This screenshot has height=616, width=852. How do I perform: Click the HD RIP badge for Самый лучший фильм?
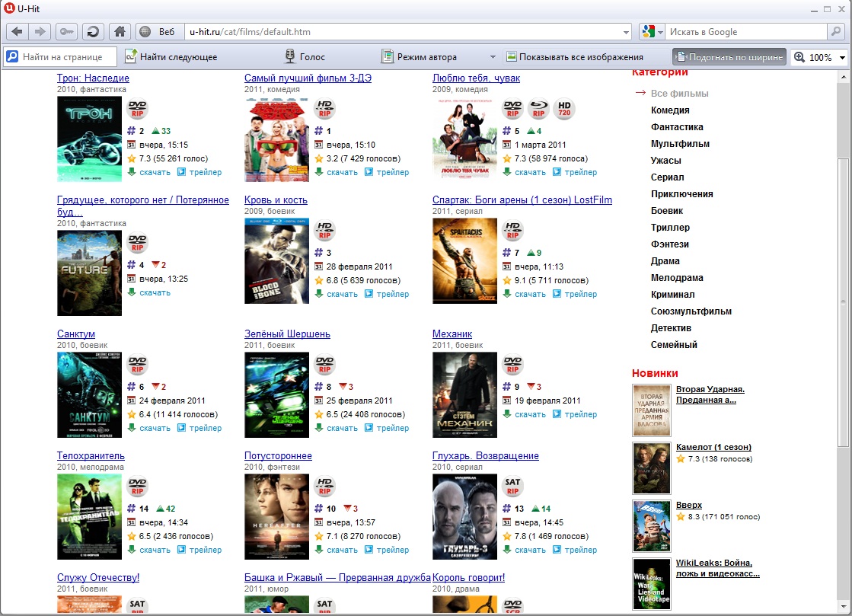click(325, 109)
